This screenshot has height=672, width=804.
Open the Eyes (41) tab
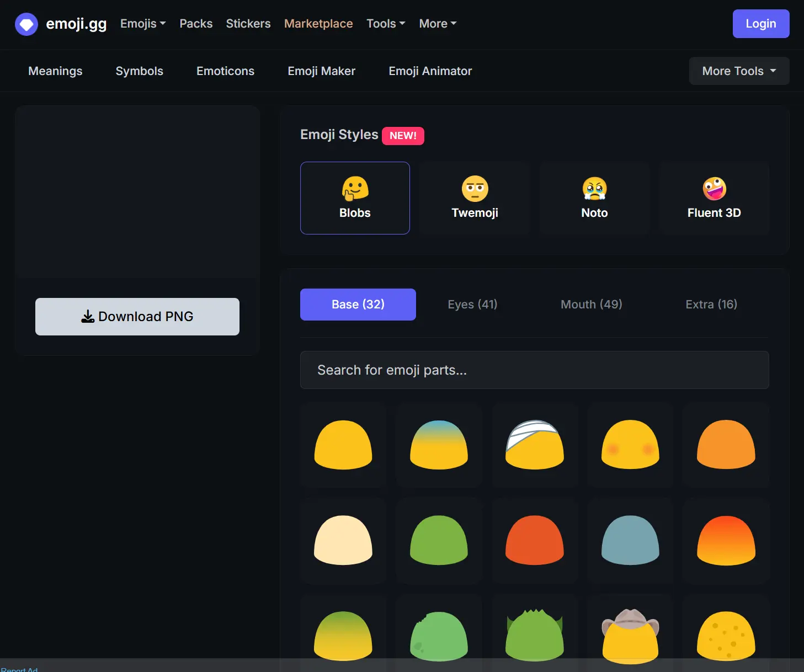click(472, 305)
